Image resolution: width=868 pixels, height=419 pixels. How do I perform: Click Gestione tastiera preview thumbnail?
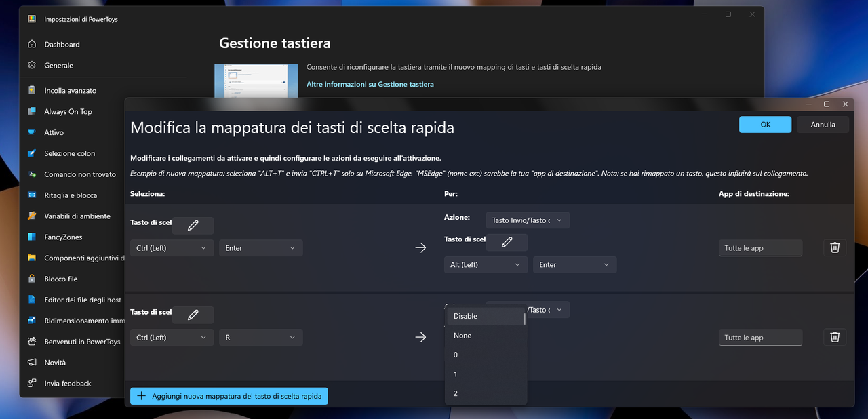tap(256, 81)
